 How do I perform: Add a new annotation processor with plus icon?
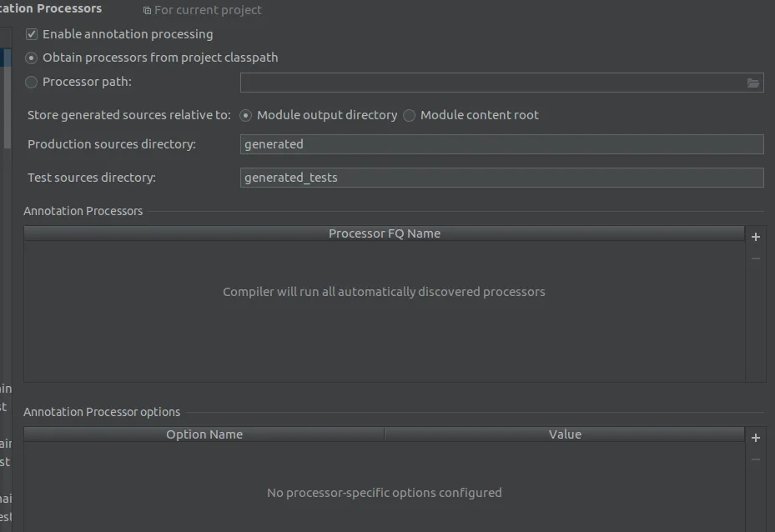pyautogui.click(x=756, y=237)
